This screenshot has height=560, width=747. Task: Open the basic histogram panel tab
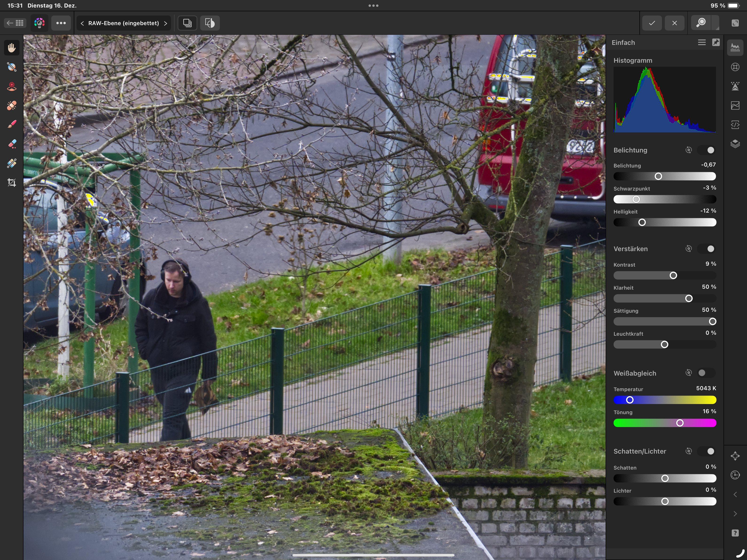click(735, 48)
